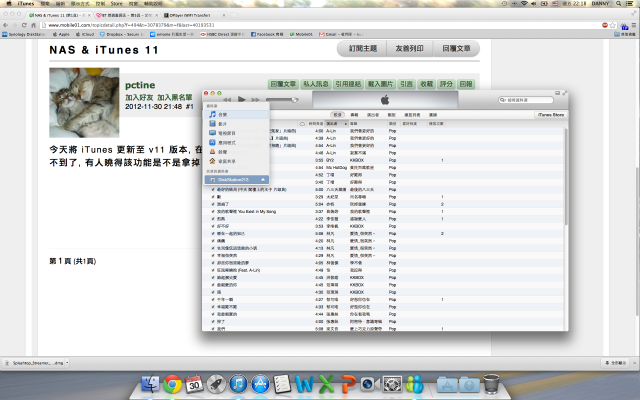This screenshot has height=400, width=640.
Task: Switch to the Genres (類型) tab
Action: (392, 115)
